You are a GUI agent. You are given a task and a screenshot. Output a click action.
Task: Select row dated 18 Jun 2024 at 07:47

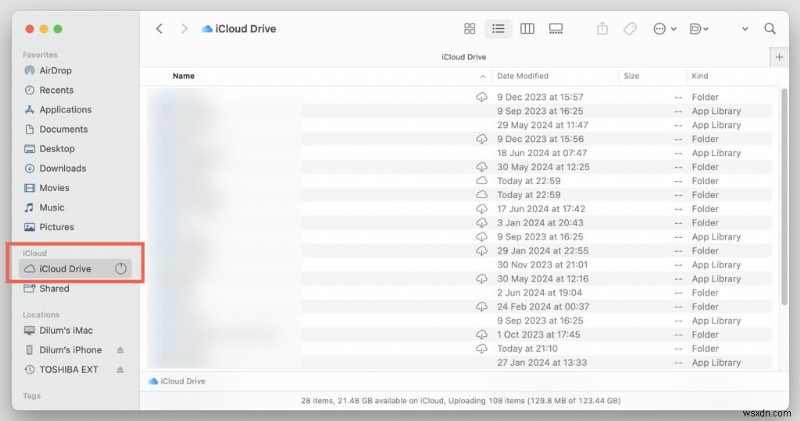coord(459,153)
